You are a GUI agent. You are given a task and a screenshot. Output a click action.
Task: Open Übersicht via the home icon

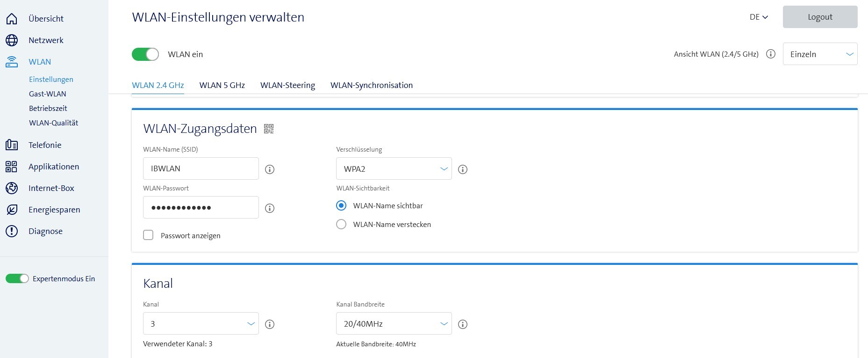(x=12, y=19)
